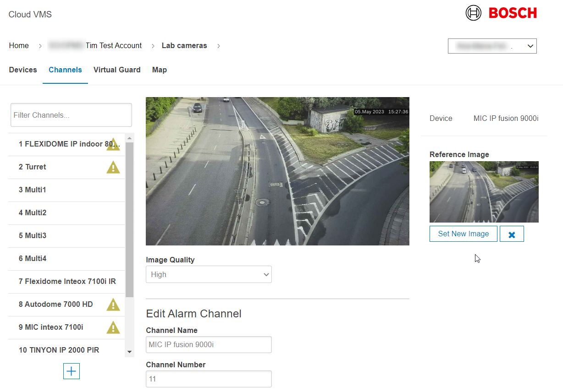The image size is (563, 392).
Task: Click warning icon beside MIC inteox 7100i
Action: click(x=113, y=328)
